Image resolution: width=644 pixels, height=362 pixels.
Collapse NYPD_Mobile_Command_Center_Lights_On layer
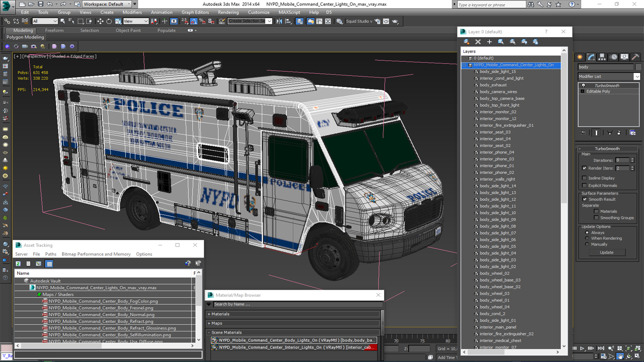coord(465,65)
